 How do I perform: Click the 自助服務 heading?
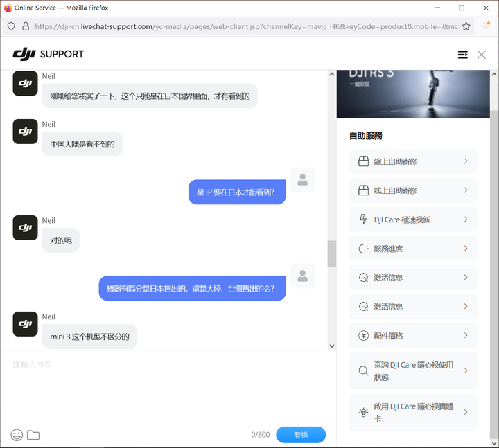coord(366,136)
